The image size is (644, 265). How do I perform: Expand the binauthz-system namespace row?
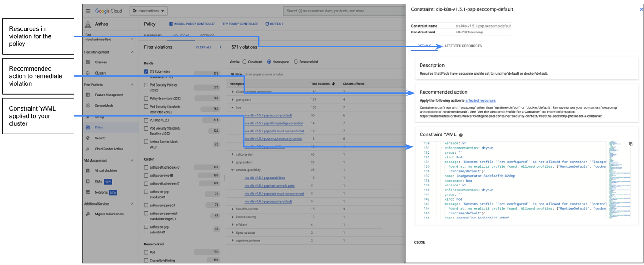pyautogui.click(x=232, y=209)
